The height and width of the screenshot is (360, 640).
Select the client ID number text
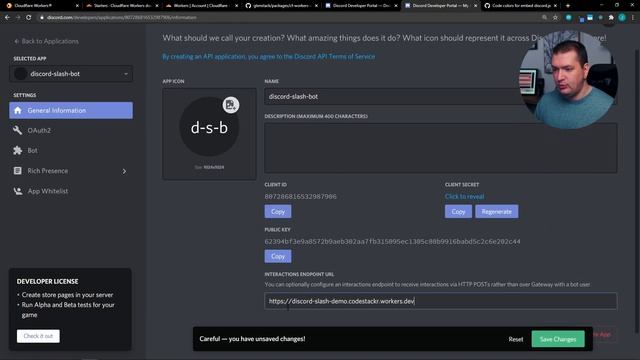point(300,197)
